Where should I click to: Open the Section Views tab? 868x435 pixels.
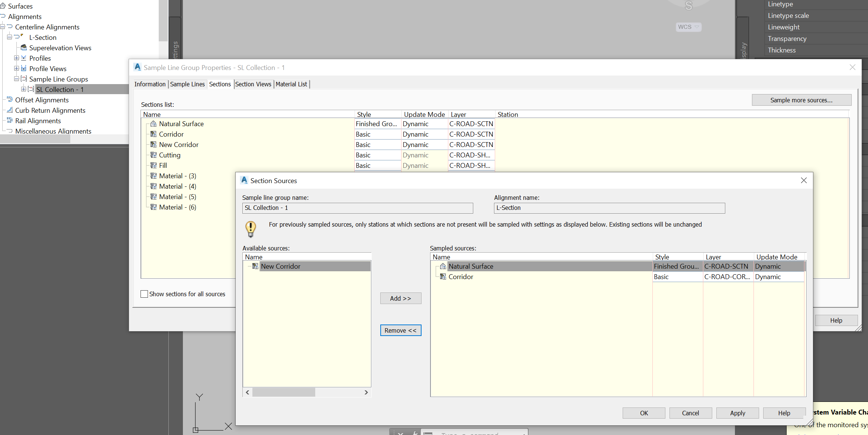point(253,84)
